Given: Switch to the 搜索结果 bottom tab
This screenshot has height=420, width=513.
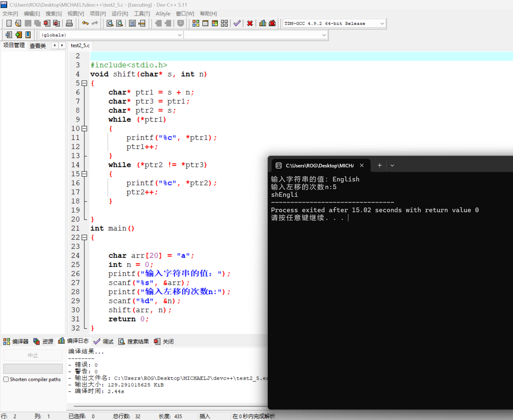Looking at the screenshot, I should (x=134, y=341).
